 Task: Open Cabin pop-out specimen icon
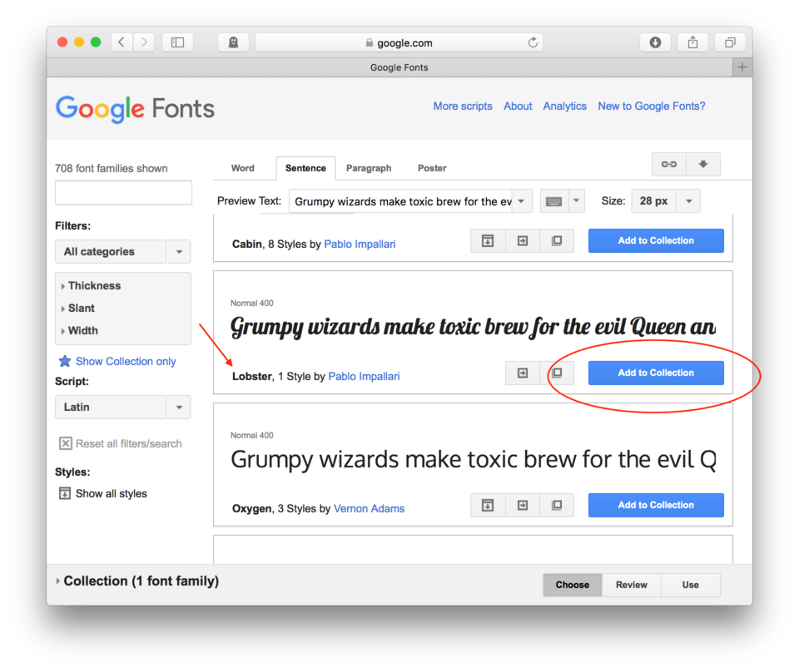coord(557,241)
